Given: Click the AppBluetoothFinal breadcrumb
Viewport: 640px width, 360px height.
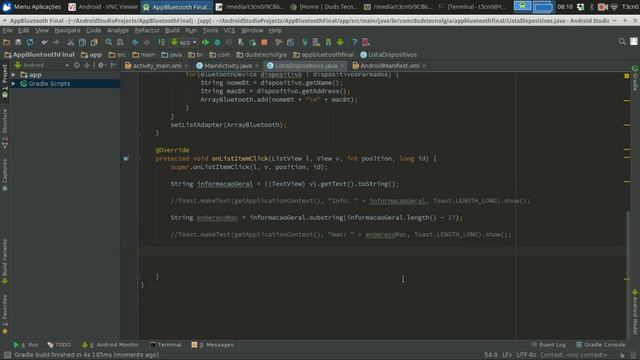Looking at the screenshot, I should tap(40, 54).
